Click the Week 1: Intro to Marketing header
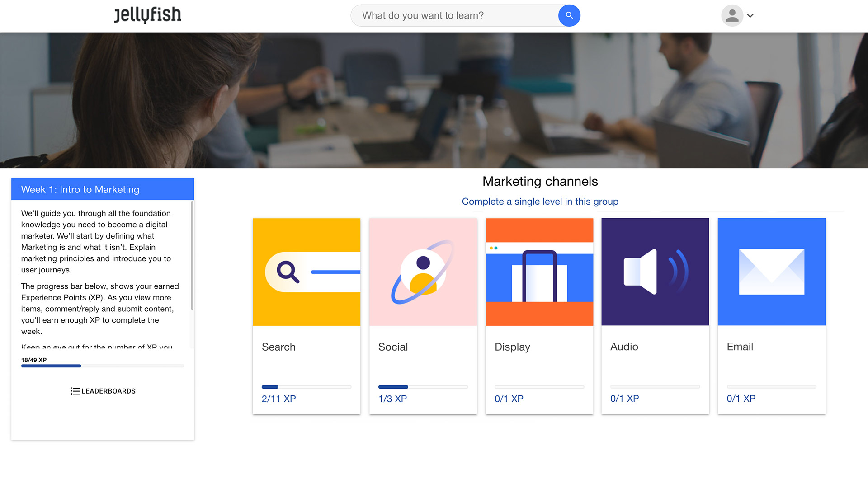868x488 pixels. tap(103, 189)
